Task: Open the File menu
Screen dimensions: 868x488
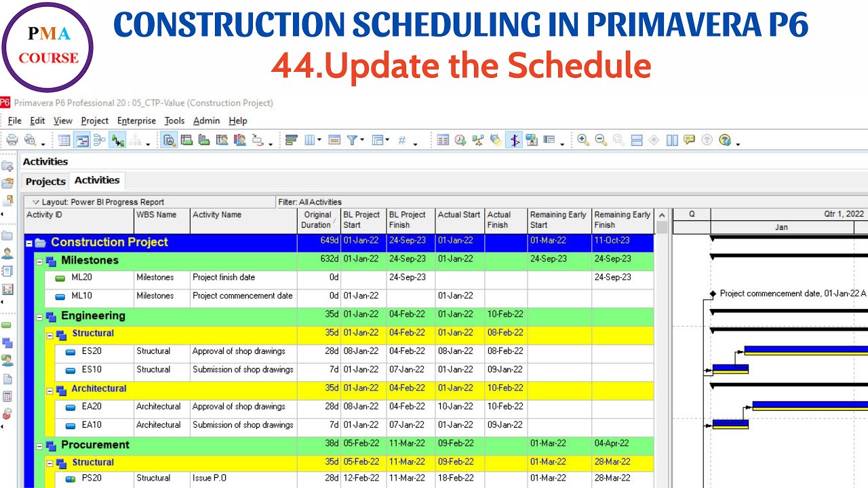Action: pos(15,121)
